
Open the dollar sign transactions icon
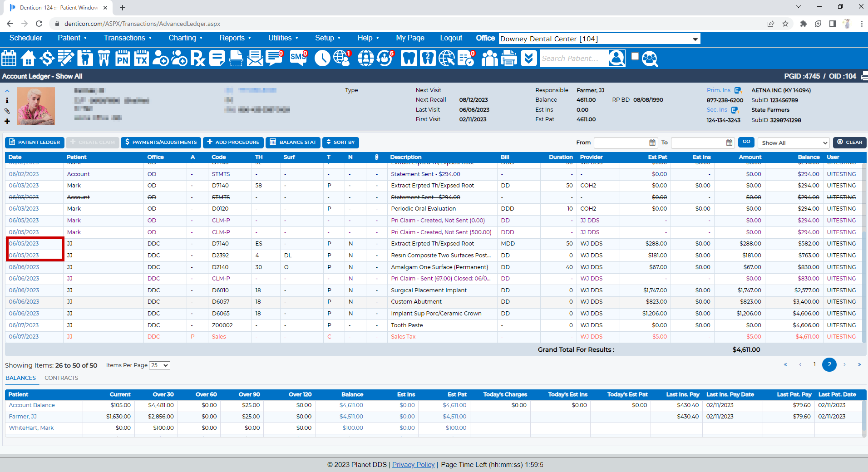[x=47, y=59]
